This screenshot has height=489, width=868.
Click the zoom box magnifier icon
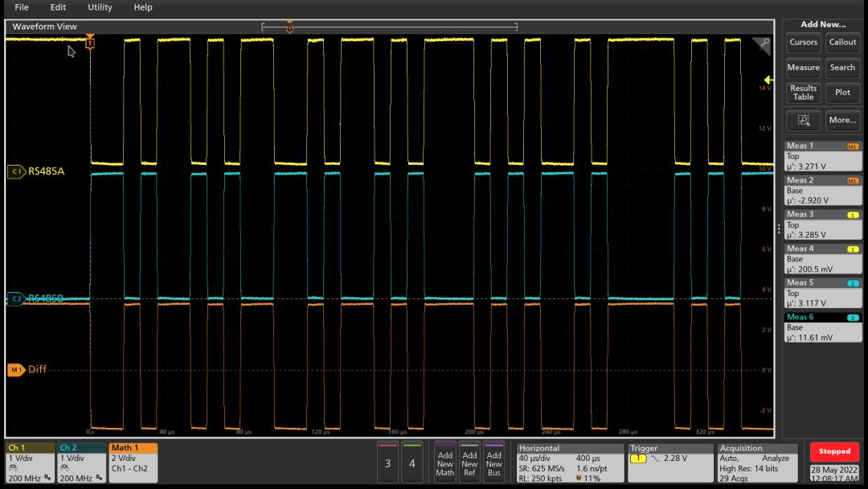point(803,120)
